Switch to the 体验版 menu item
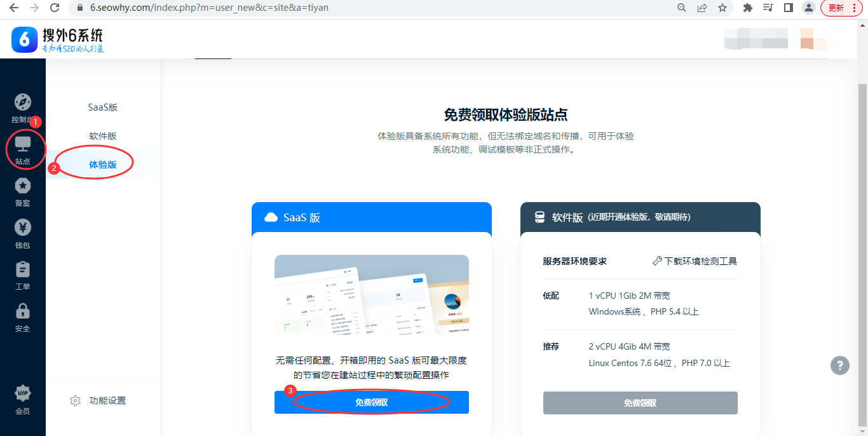Image resolution: width=868 pixels, height=436 pixels. pos(103,165)
